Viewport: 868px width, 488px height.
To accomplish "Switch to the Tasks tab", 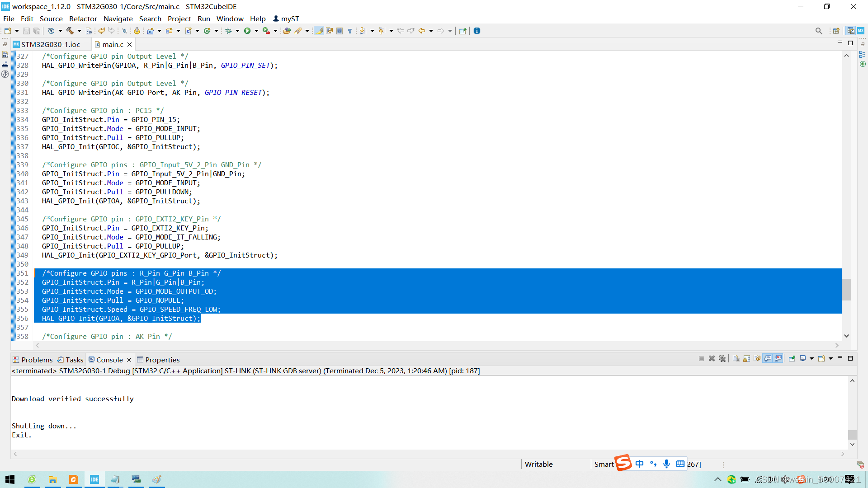I will [70, 360].
